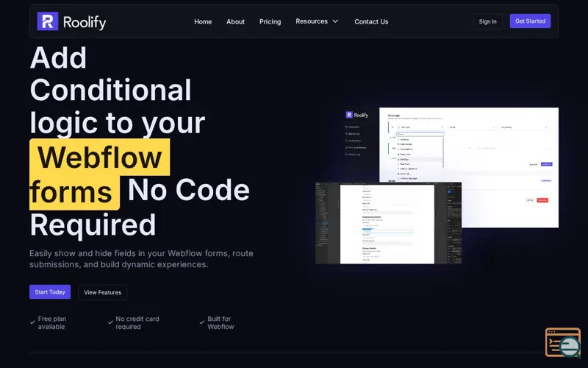Click the Get Started button

530,21
